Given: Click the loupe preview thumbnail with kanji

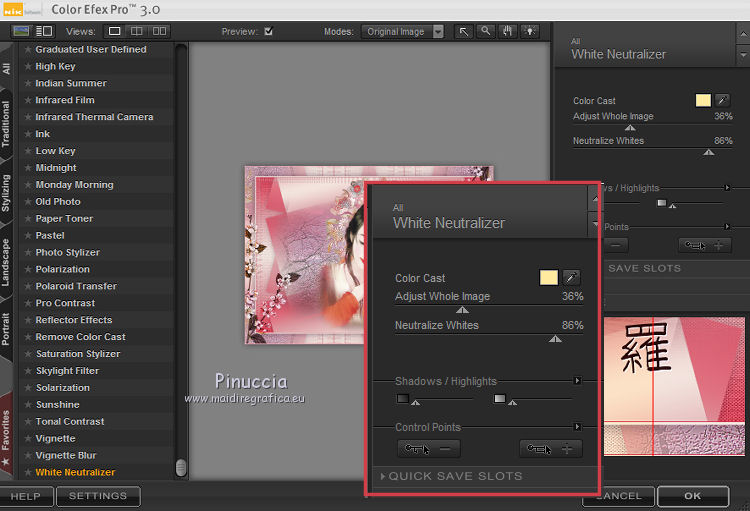Looking at the screenshot, I should click(x=674, y=386).
